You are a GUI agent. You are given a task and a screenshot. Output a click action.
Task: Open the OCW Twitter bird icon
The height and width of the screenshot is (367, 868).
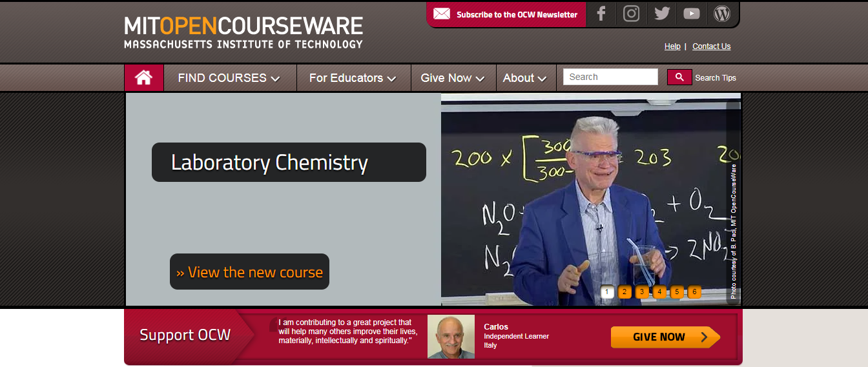click(661, 14)
